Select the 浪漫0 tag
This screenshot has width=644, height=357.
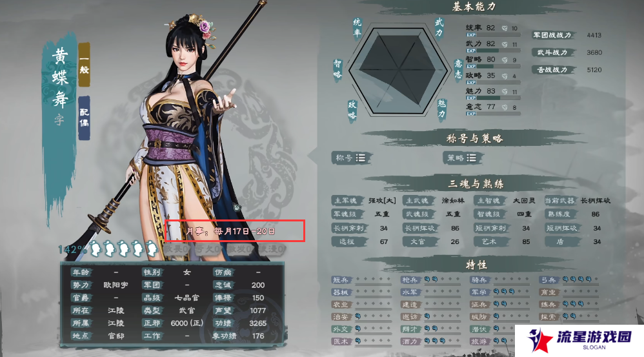click(272, 249)
